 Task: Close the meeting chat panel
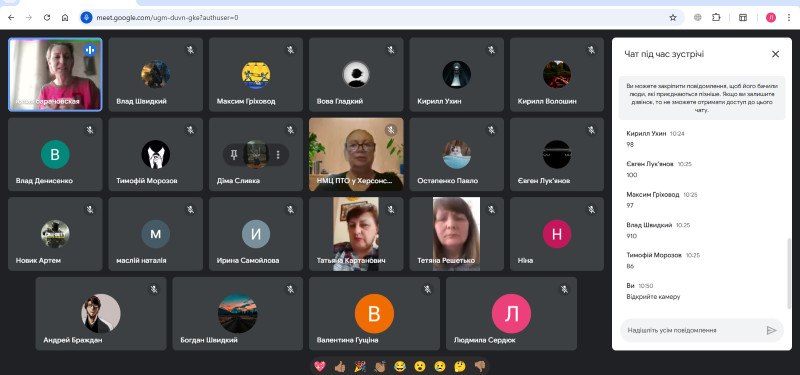(x=775, y=54)
